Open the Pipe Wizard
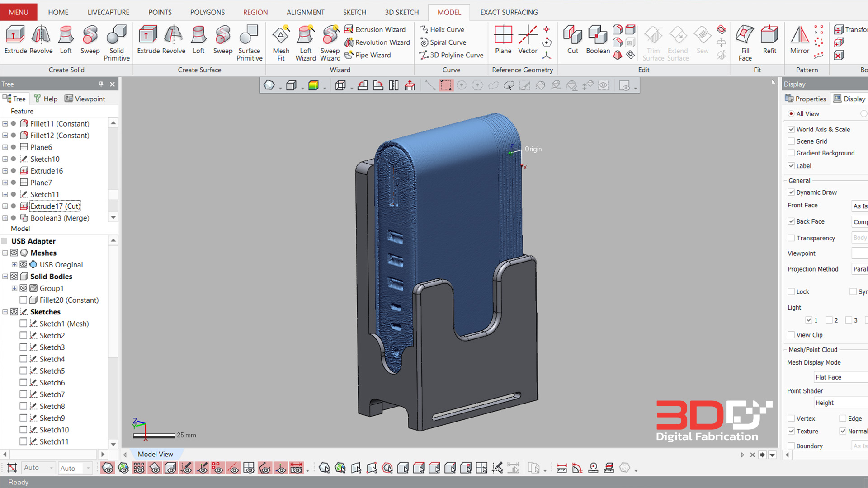 368,55
